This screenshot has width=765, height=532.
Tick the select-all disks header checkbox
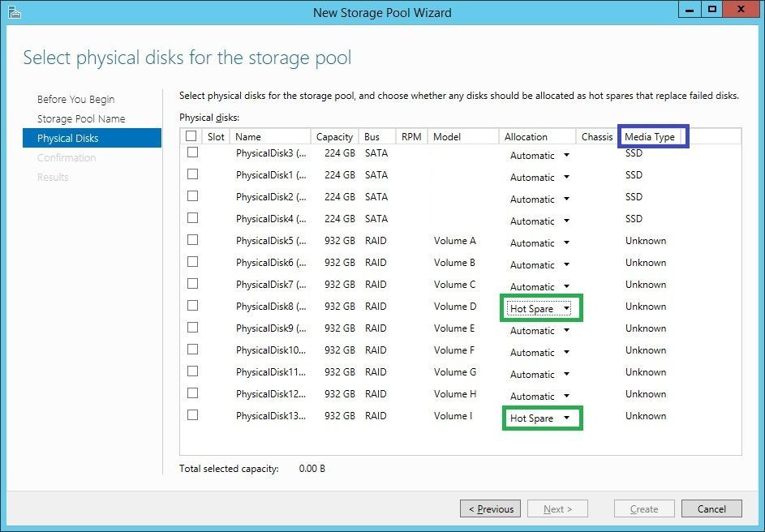(x=191, y=136)
